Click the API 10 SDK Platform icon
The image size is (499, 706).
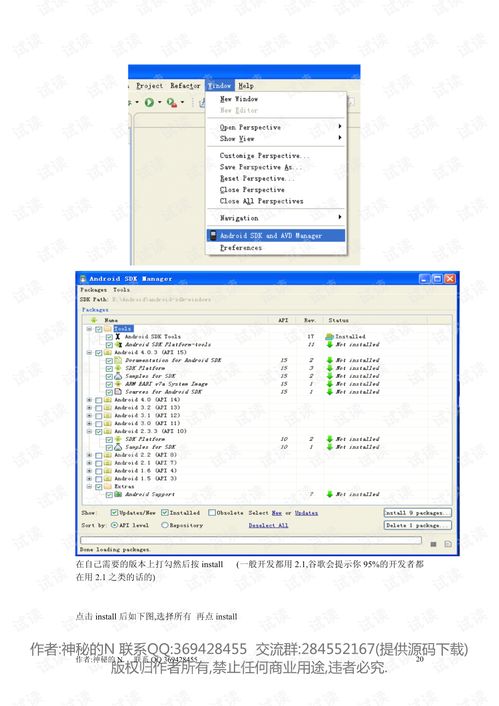pyautogui.click(x=118, y=439)
